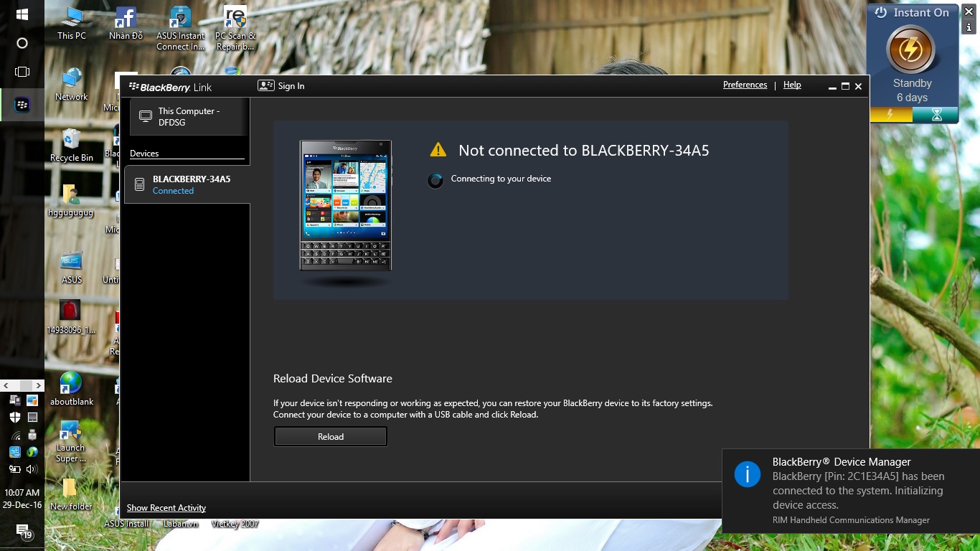Maximize the BlackBerry Link window
Viewport: 980px width, 551px height.
(845, 86)
